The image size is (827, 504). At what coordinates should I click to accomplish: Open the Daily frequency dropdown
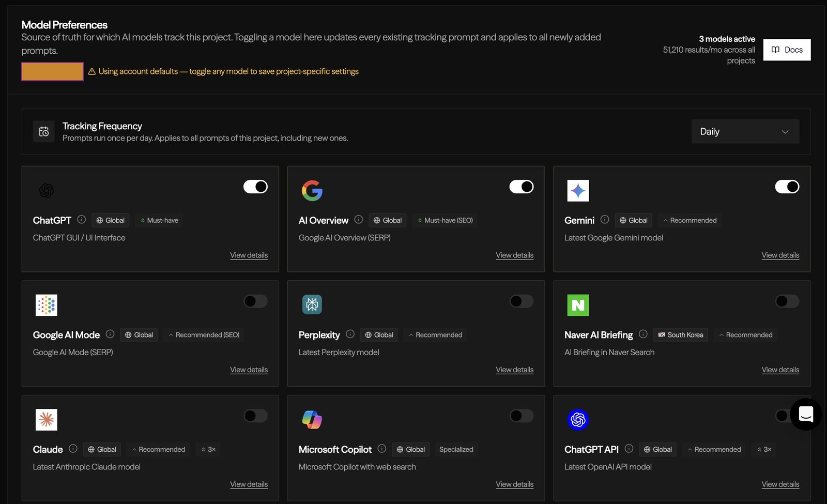(x=745, y=131)
